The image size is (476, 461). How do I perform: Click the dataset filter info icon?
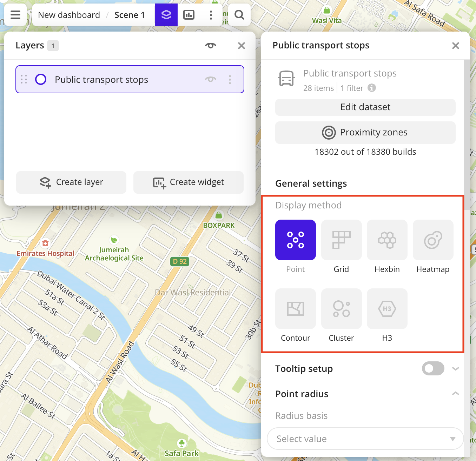372,88
